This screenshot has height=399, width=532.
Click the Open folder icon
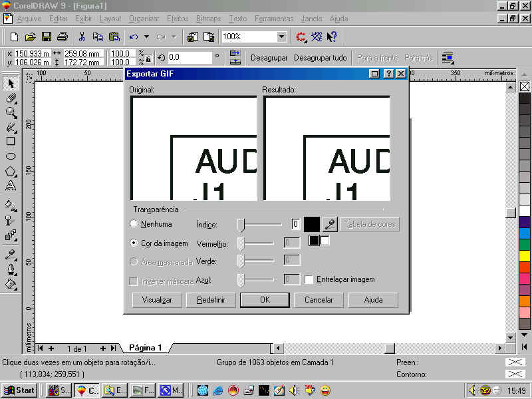pos(30,37)
